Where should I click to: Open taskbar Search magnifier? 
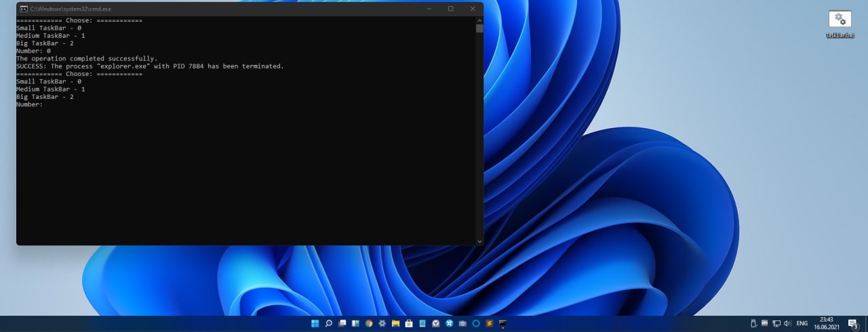329,323
